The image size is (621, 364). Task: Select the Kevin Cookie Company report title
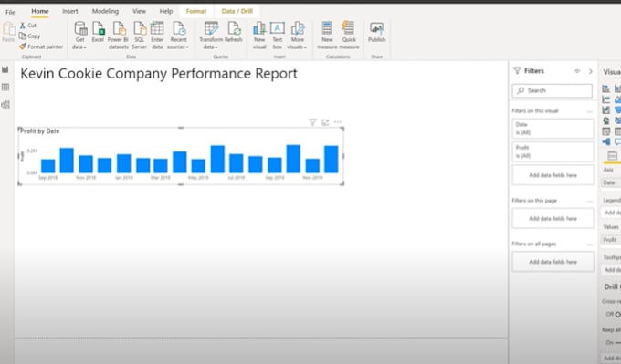coord(159,74)
